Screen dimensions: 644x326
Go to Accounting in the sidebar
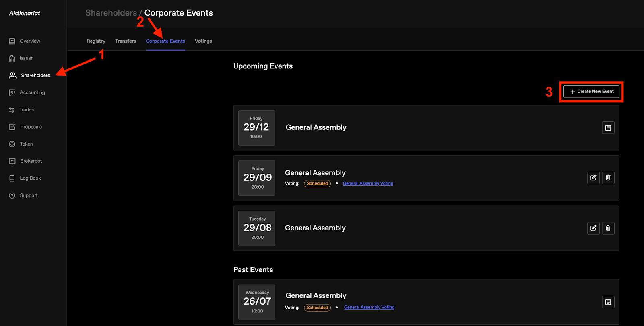pyautogui.click(x=32, y=92)
